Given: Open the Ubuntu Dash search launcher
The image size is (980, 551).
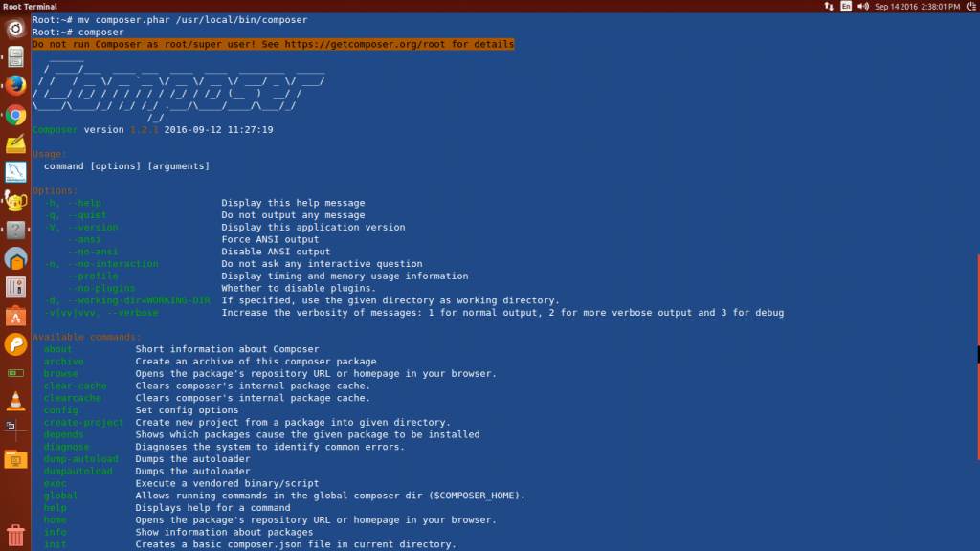Looking at the screenshot, I should click(x=15, y=29).
